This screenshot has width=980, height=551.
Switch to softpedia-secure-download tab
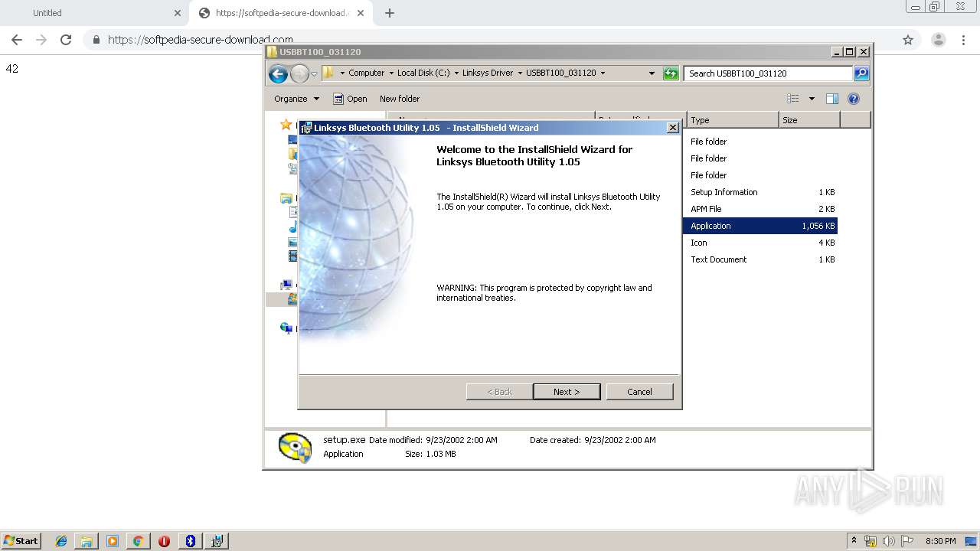pyautogui.click(x=282, y=13)
